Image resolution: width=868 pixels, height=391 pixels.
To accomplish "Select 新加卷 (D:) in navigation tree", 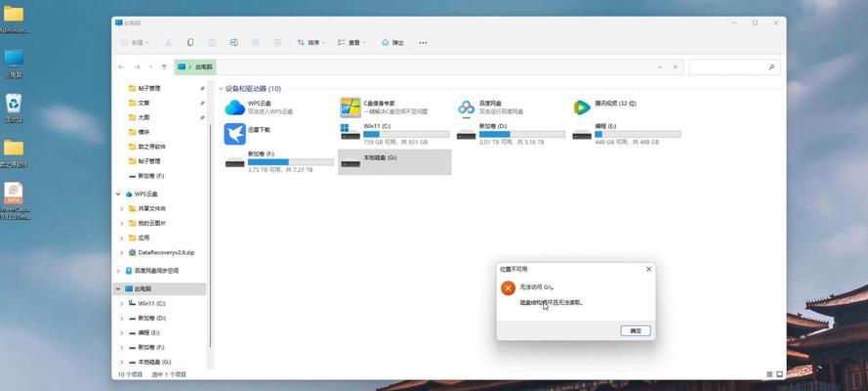I will pyautogui.click(x=151, y=319).
